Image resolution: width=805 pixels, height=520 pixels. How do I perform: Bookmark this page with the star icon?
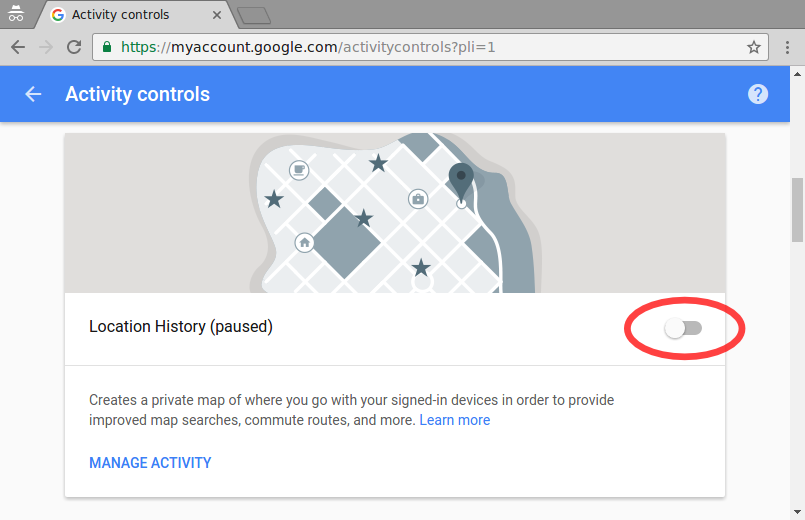click(x=754, y=47)
